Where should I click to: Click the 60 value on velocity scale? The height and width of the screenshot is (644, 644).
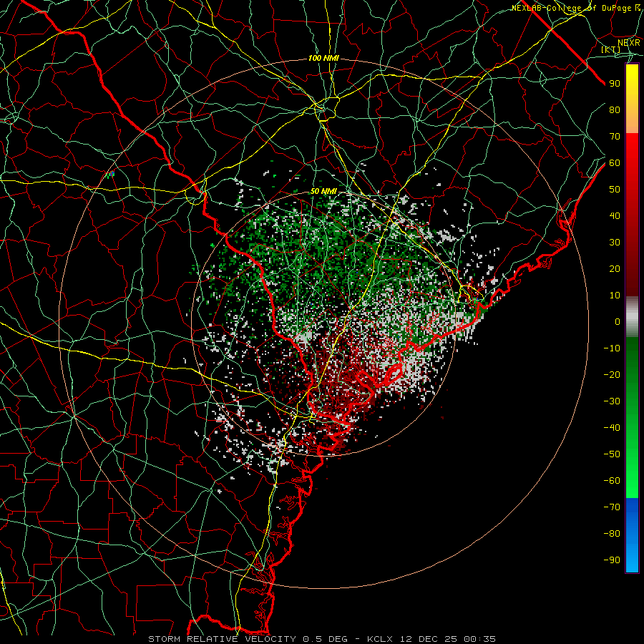[615, 162]
